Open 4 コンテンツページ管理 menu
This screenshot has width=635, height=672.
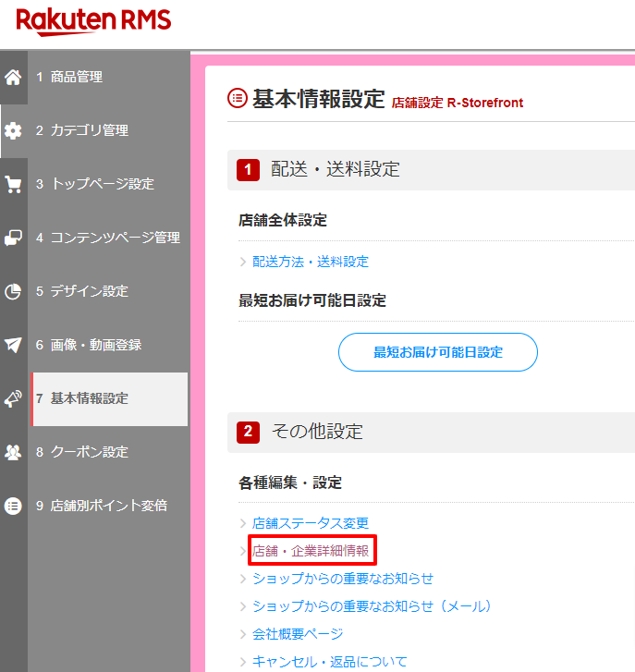coord(109,238)
